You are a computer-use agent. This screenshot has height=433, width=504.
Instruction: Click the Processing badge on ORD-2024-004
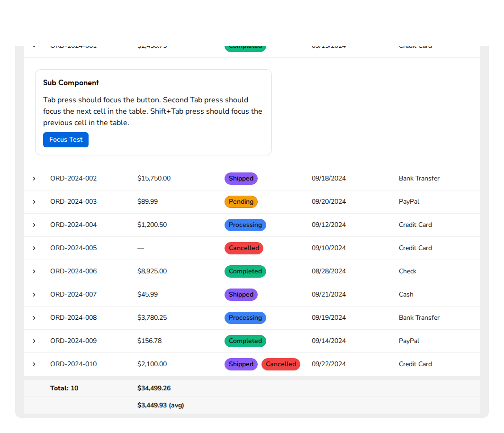point(245,225)
